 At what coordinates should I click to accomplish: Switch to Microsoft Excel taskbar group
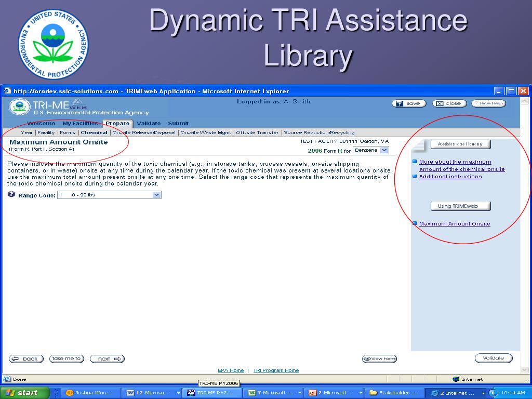274,393
